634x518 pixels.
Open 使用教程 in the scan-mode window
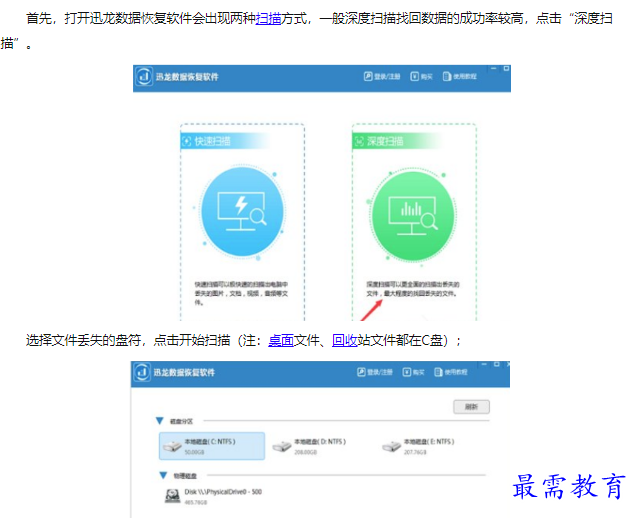tap(460, 76)
